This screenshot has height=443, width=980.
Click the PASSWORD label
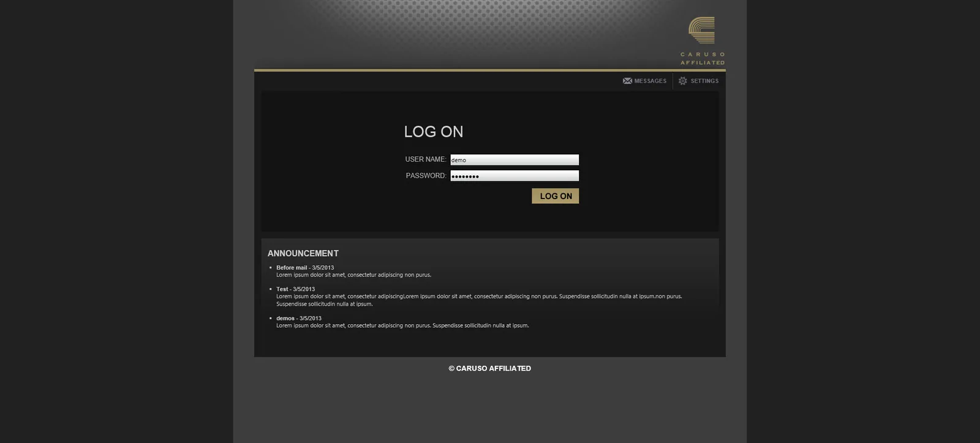(x=426, y=176)
